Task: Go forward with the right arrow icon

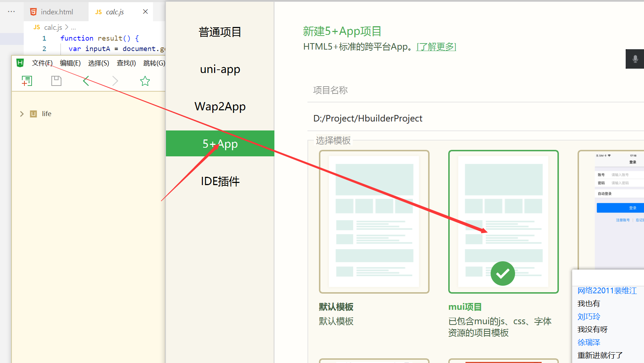Action: point(115,81)
